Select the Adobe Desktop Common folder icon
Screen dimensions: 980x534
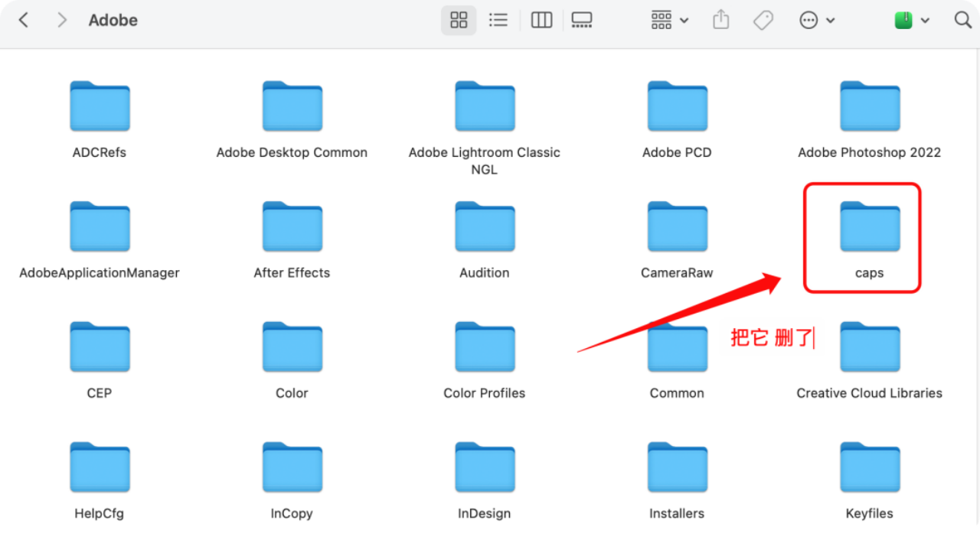(x=292, y=106)
